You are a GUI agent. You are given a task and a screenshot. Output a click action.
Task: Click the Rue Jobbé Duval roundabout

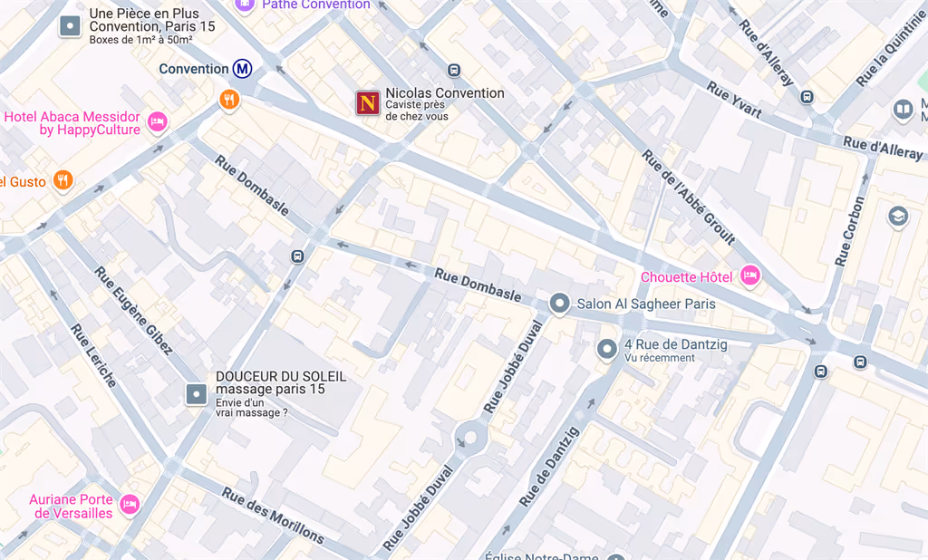click(x=470, y=438)
